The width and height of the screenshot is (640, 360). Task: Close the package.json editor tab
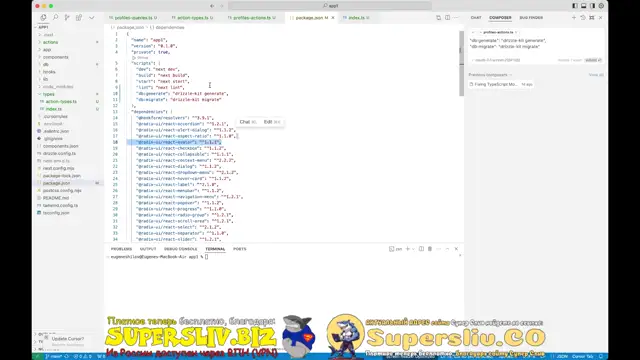[x=333, y=18]
